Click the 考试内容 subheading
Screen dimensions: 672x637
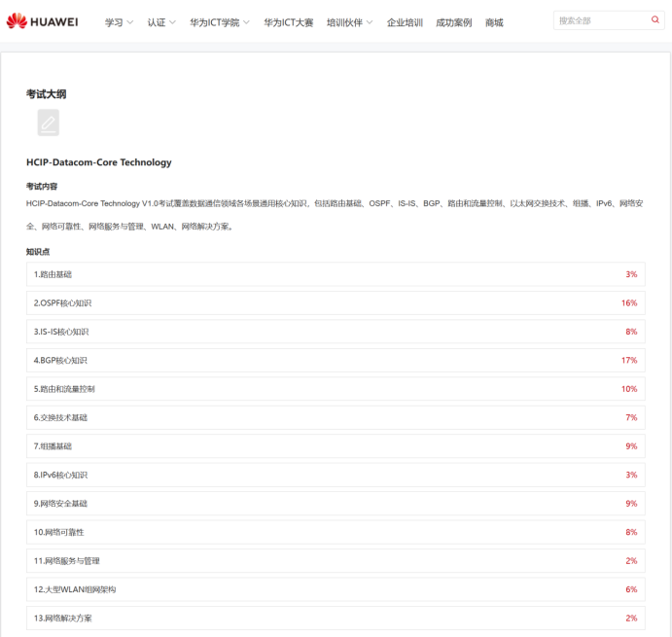[42, 187]
